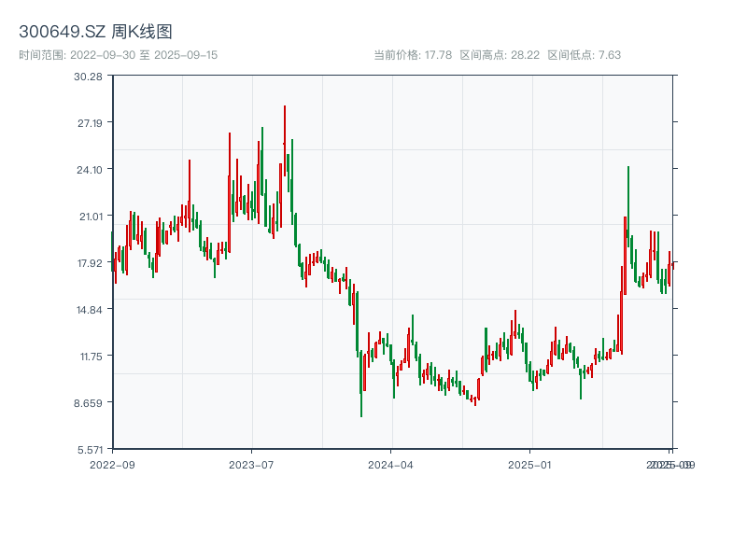Click the y-axis value 27.19
The image size is (747, 560).
(x=90, y=123)
